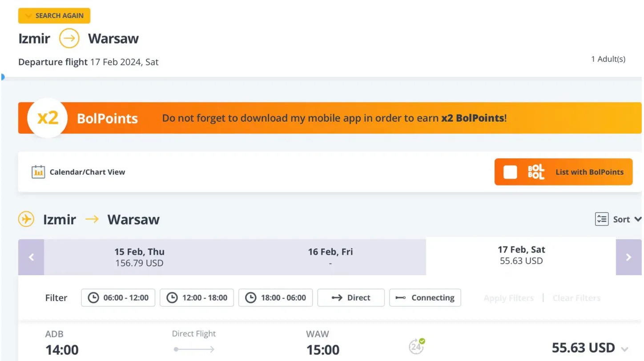
Task: Open Calendar/Chart View
Action: (87, 172)
